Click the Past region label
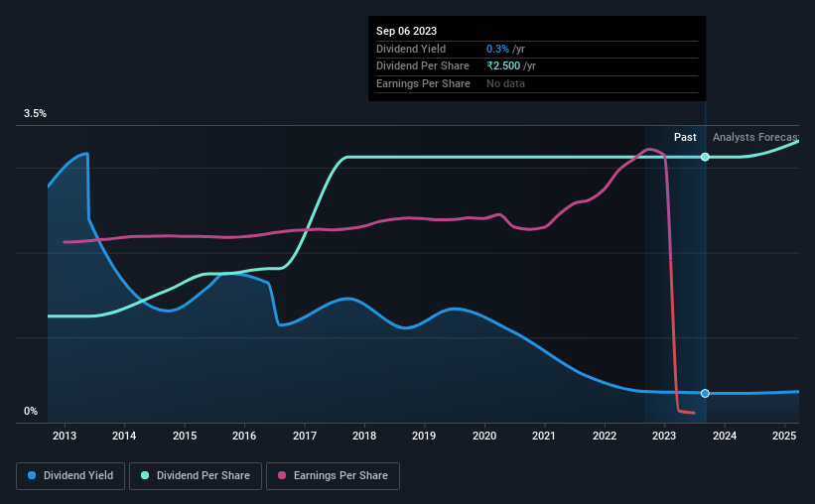 click(x=685, y=137)
